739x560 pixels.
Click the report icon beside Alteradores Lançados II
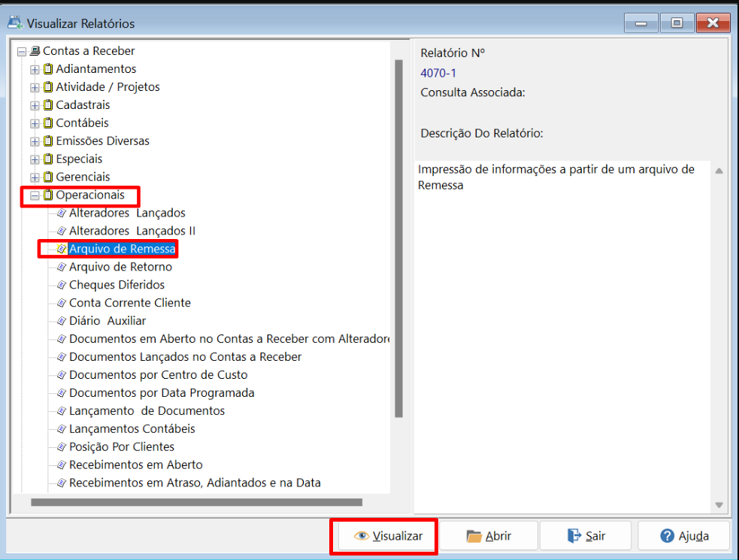tap(61, 231)
